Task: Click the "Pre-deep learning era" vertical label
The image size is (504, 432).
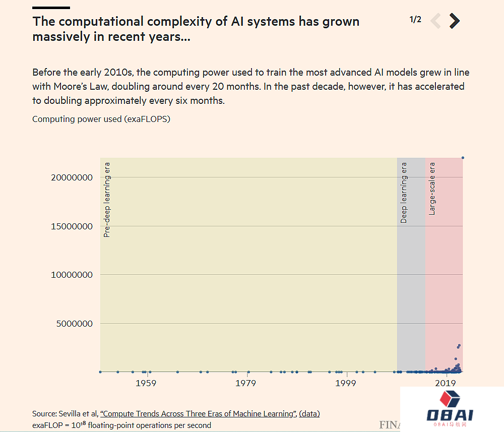Action: click(107, 200)
